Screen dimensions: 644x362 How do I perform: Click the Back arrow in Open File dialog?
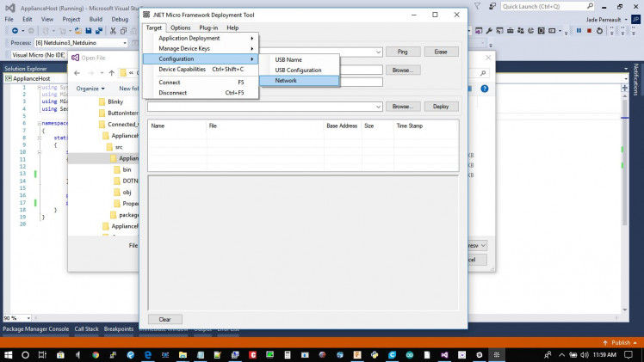tap(77, 73)
